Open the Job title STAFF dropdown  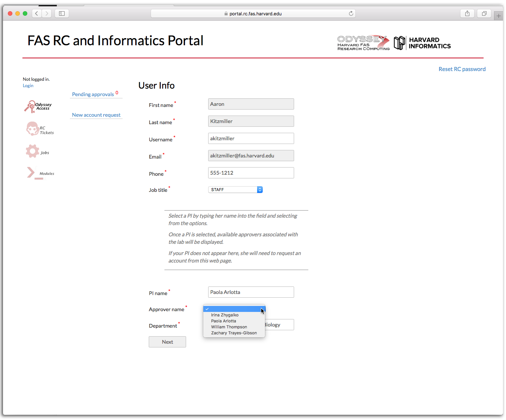(x=235, y=190)
